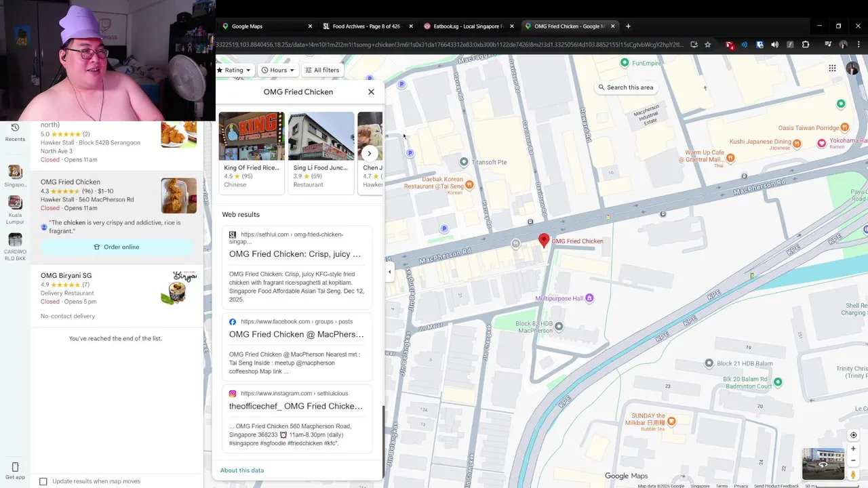Click Send Product Feedback link
This screenshot has width=868, height=488.
point(776,486)
